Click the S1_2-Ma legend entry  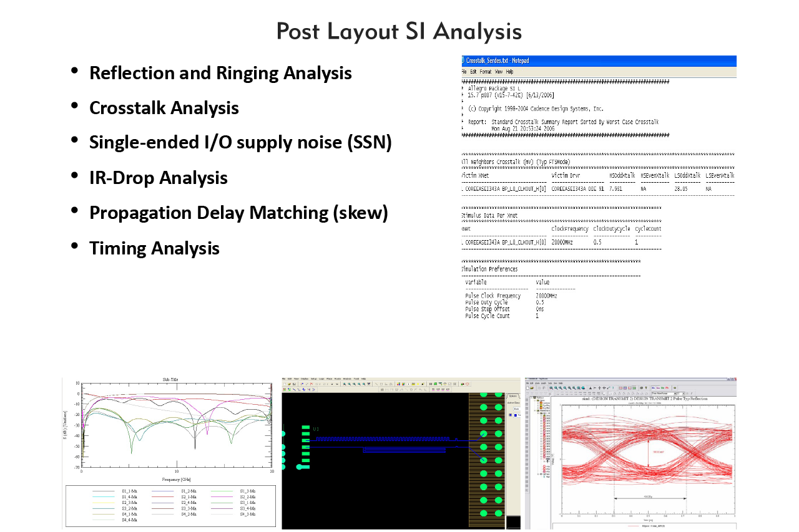tap(189, 491)
